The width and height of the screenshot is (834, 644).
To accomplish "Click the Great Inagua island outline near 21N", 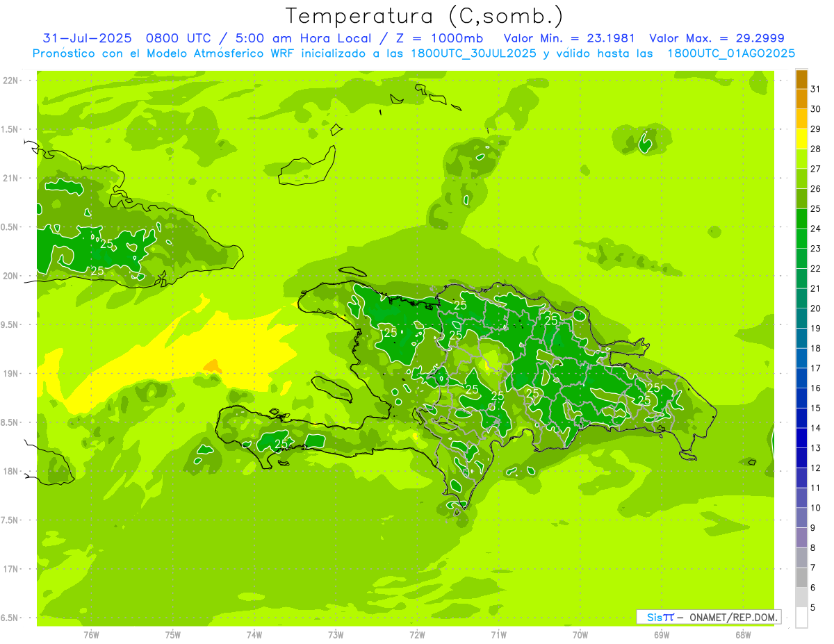I will tap(309, 167).
